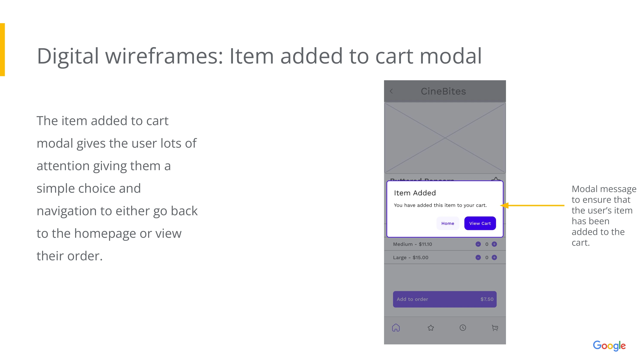Click the CineBites app title
The width and height of the screenshot is (644, 362).
[443, 91]
